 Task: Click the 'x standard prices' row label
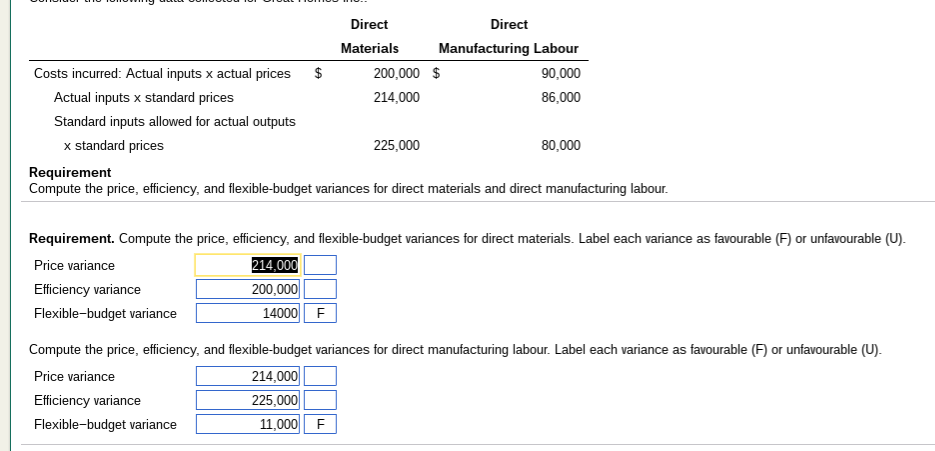pos(113,146)
